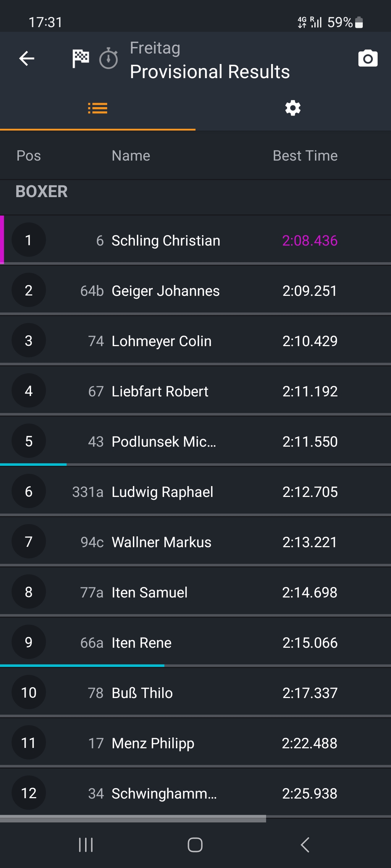Open Schling Christian's result row

[166, 241]
